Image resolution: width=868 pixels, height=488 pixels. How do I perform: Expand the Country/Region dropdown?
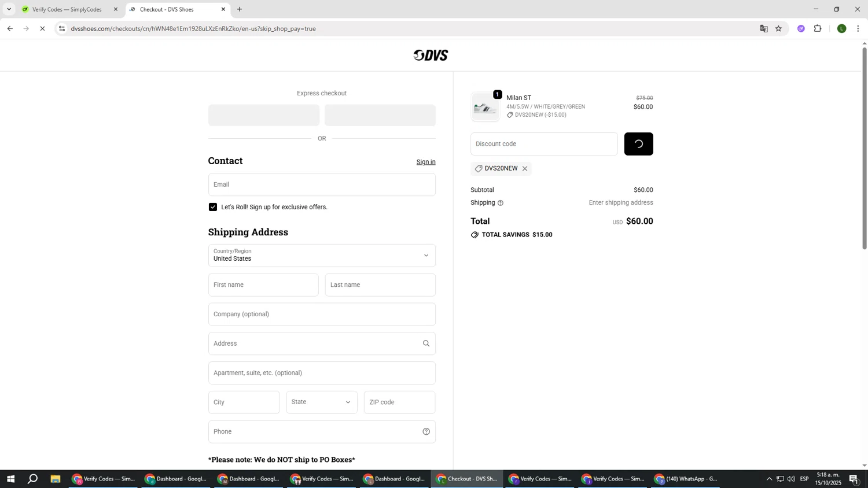pos(322,256)
